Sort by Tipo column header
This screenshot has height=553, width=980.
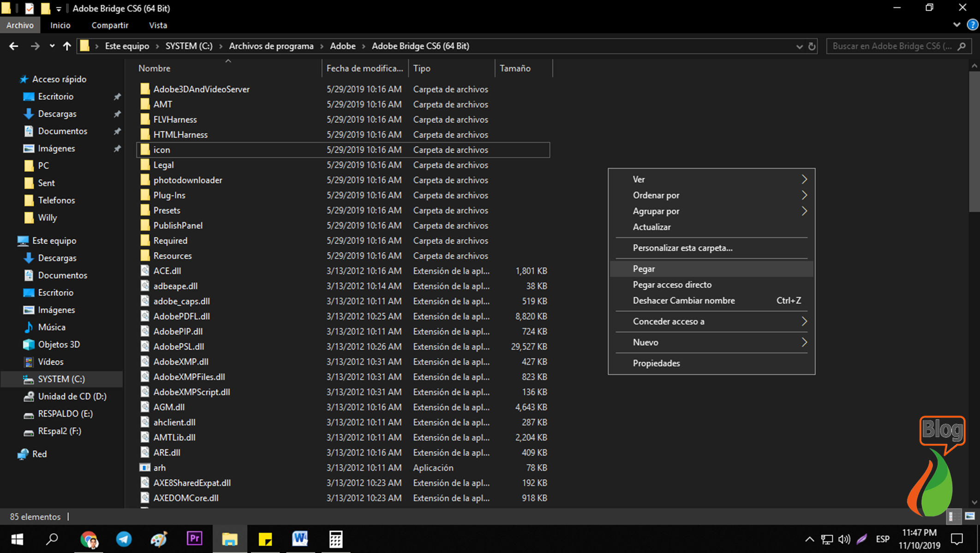[x=452, y=68]
